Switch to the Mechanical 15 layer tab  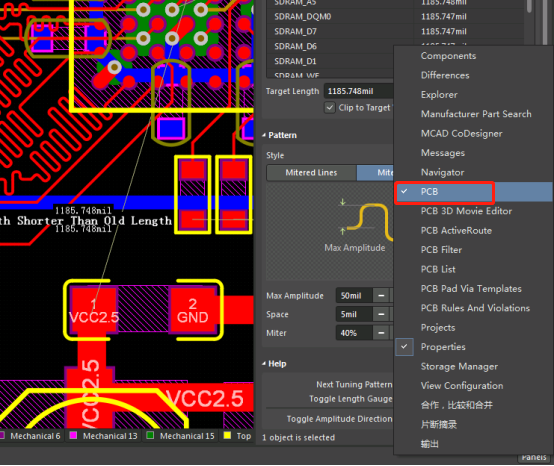[x=187, y=436]
